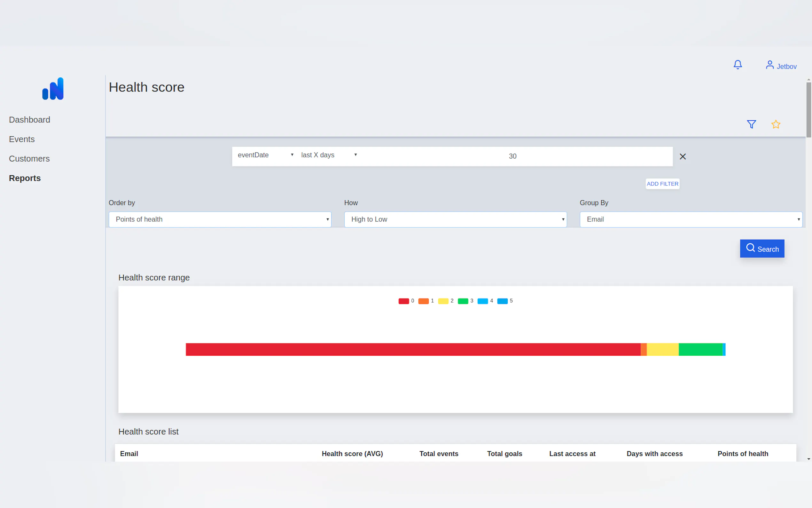Open the Group By Email dropdown
This screenshot has width=812, height=508.
[x=691, y=219]
